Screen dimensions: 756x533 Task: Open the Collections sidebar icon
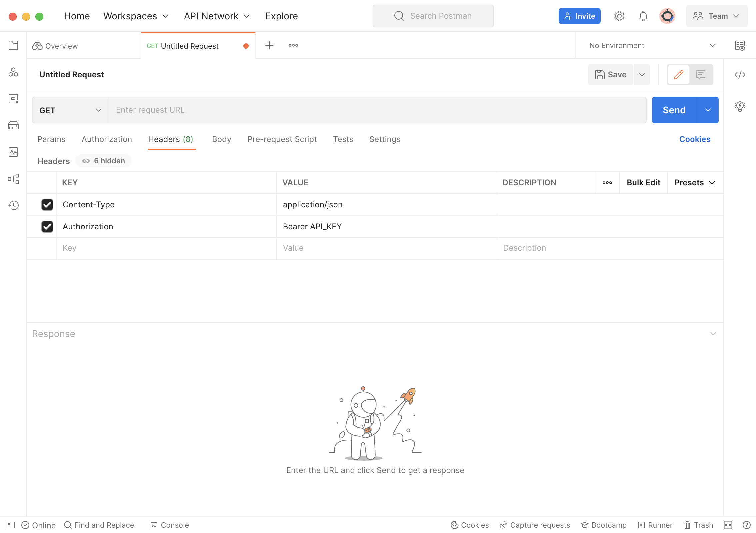13,45
